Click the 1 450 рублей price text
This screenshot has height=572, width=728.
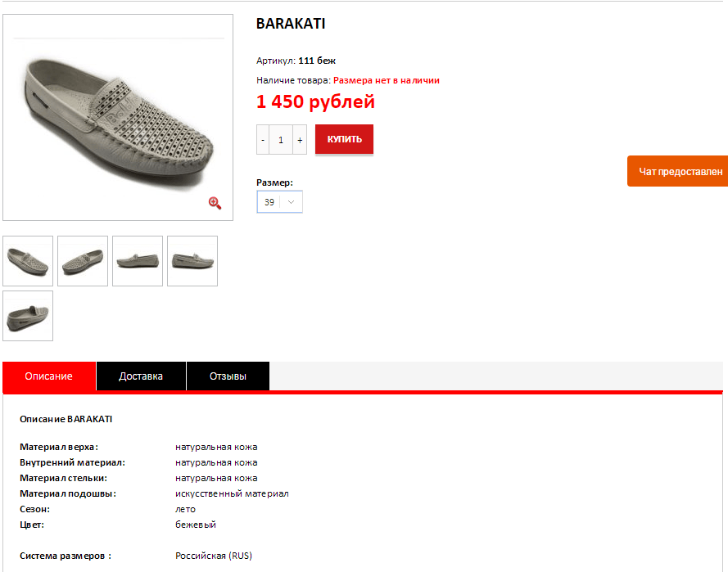315,101
